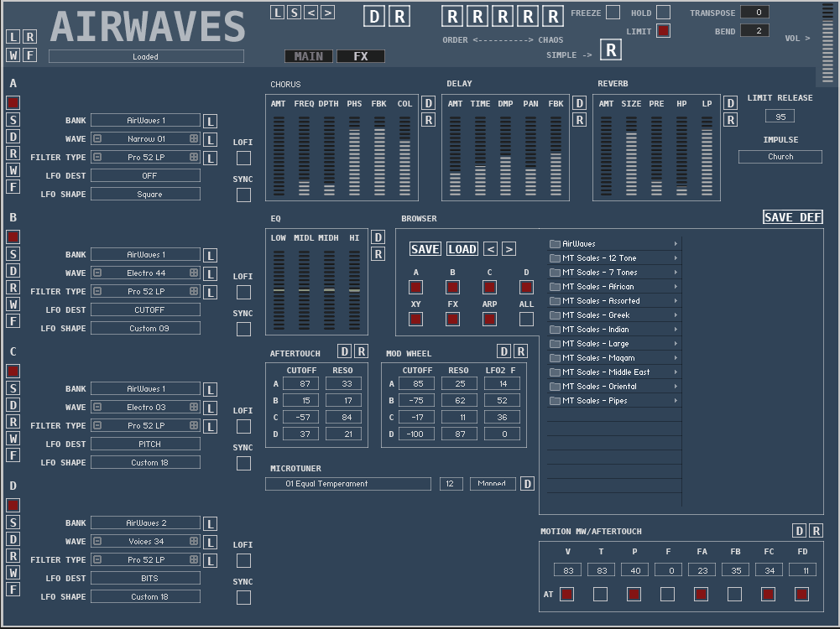Toggle the LIMIT checkbox off
Image resolution: width=840 pixels, height=629 pixels.
click(663, 32)
